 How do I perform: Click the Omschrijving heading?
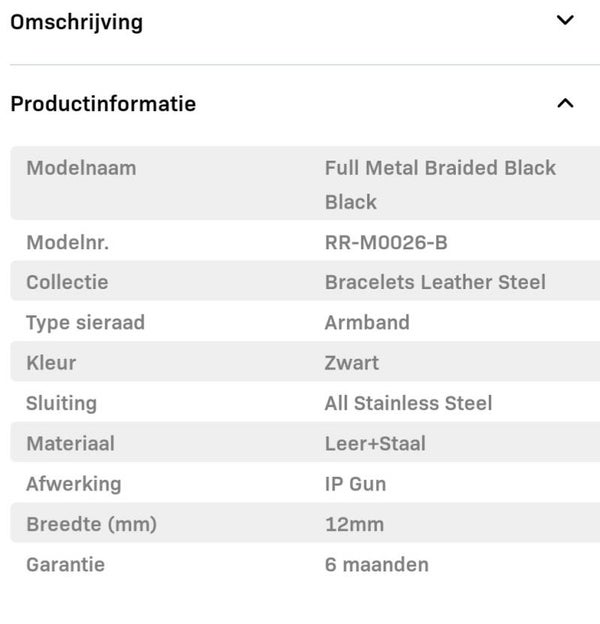point(76,22)
